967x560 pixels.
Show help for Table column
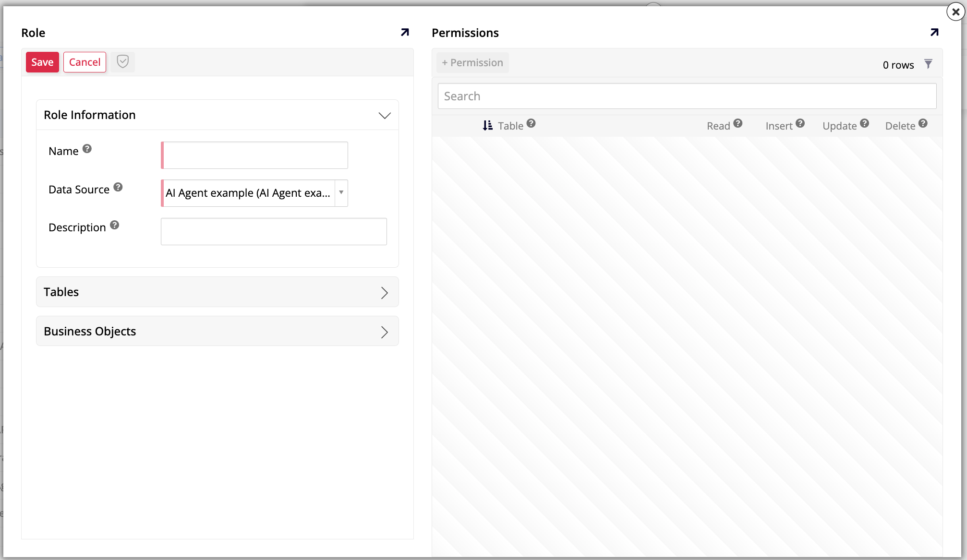(531, 123)
